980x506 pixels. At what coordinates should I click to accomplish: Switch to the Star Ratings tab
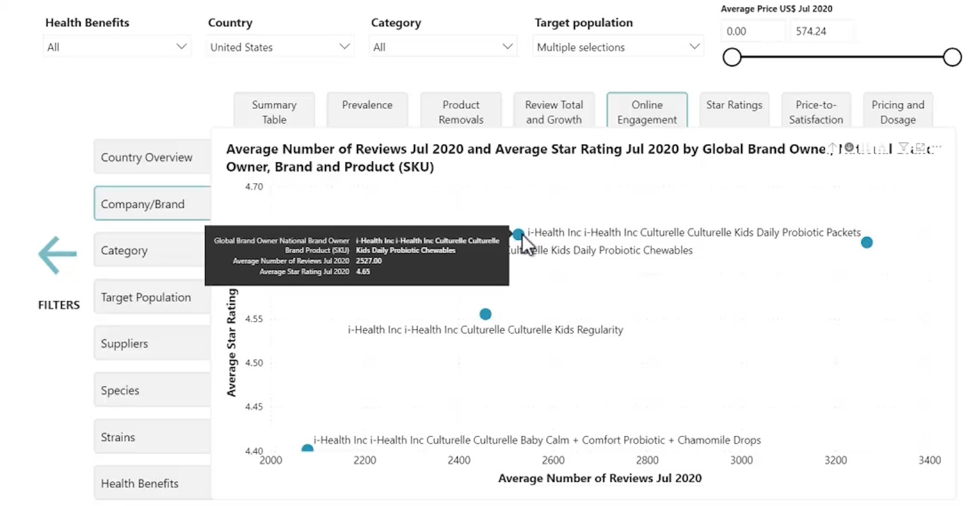click(x=734, y=110)
